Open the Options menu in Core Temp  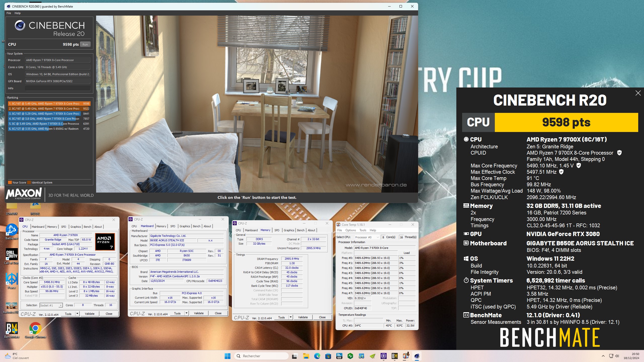(x=351, y=230)
